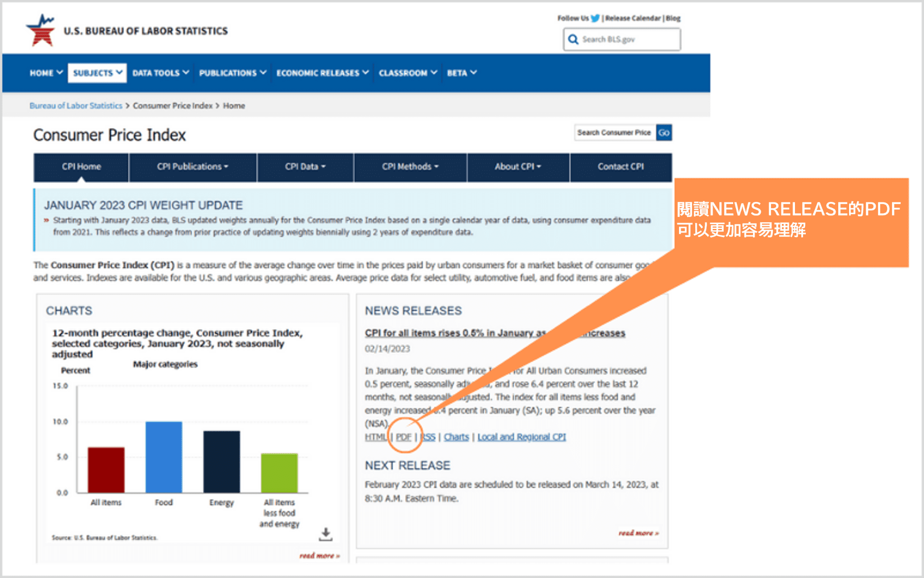Click the JANUARY 2023 CPI WEIGHT UPDATE heading

click(x=143, y=205)
